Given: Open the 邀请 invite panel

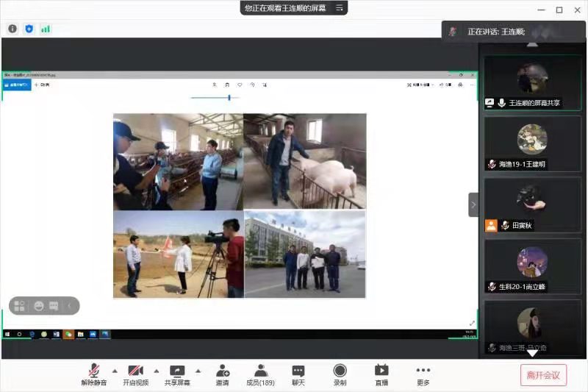Looking at the screenshot, I should (222, 374).
